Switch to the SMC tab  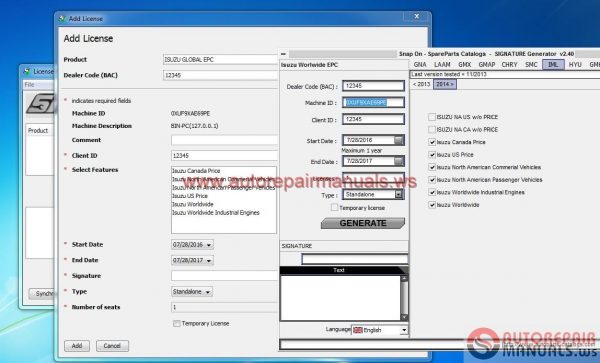coord(531,65)
